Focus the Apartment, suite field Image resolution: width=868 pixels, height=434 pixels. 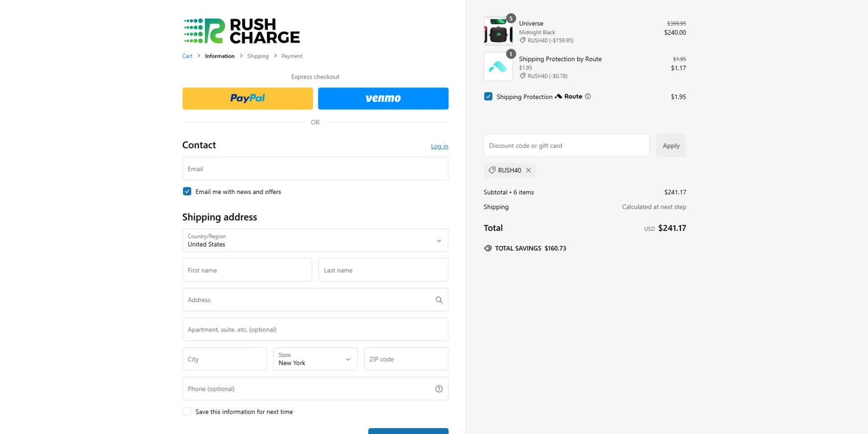315,329
